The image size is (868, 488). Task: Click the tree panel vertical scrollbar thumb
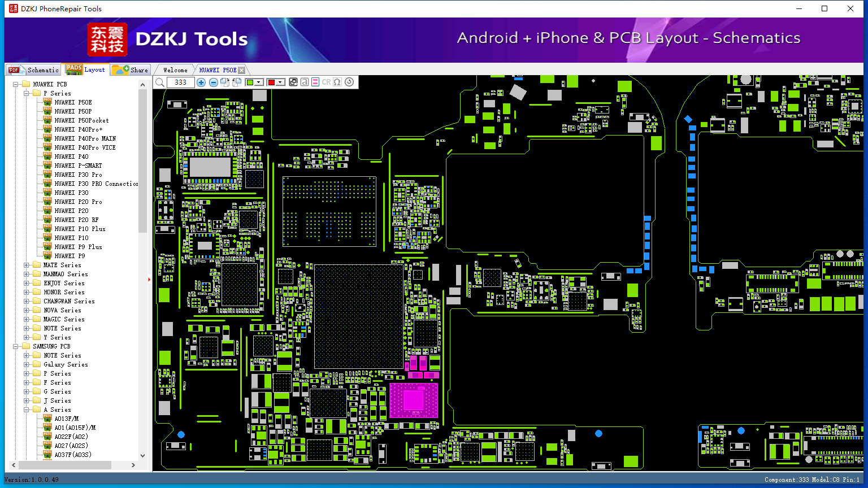click(142, 160)
